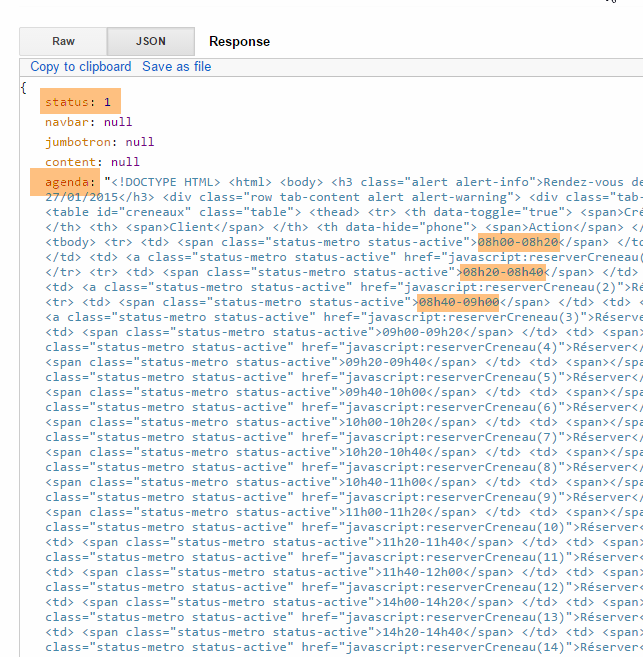Screen dimensions: 643x657
Task: Click the Copy to clipboard link
Action: tap(81, 67)
